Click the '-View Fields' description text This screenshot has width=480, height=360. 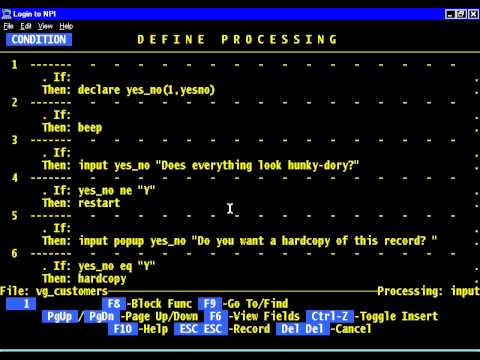click(x=264, y=316)
